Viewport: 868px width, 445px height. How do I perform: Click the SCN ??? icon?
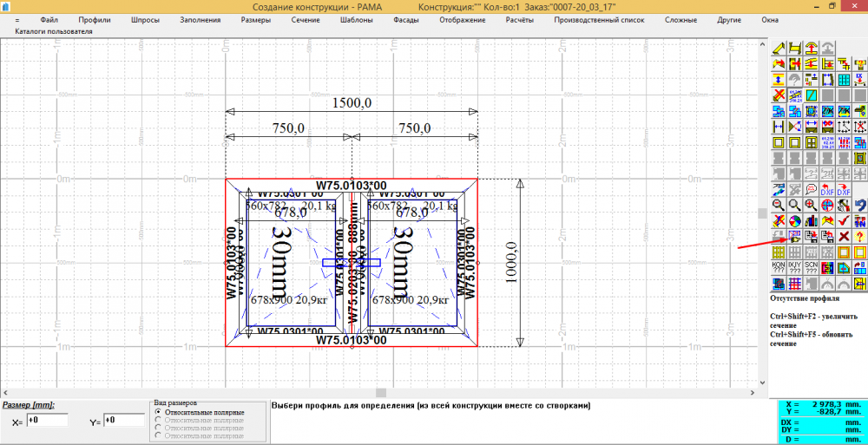click(x=812, y=267)
